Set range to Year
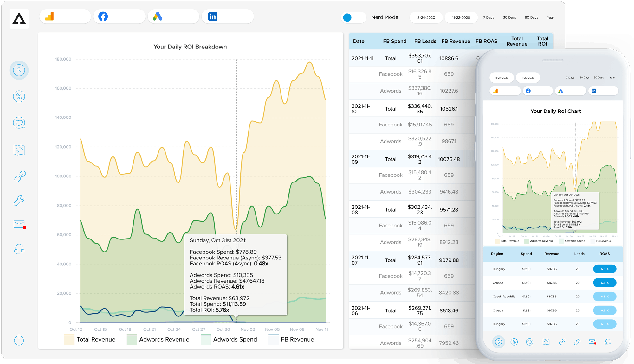 tap(550, 18)
